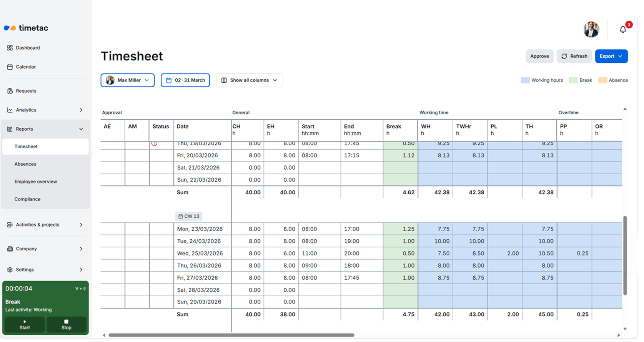644x342 pixels.
Task: Go to Requests in the sidebar
Action: pyautogui.click(x=26, y=91)
